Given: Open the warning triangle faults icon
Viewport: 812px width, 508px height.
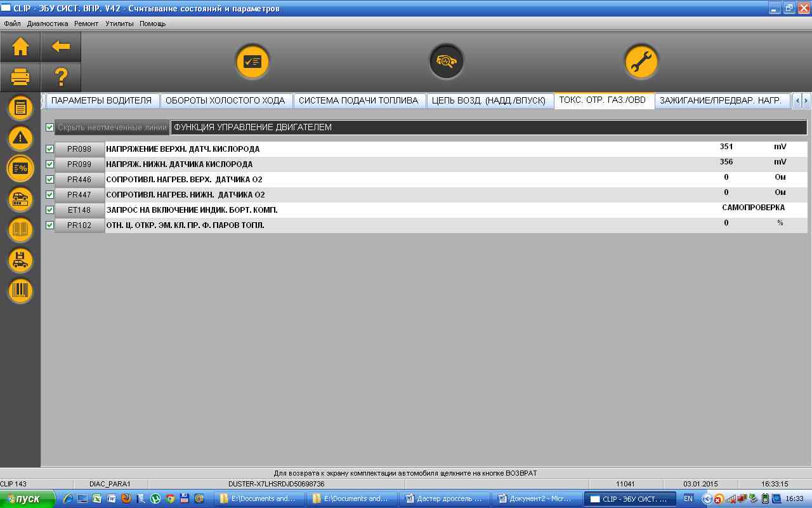Looking at the screenshot, I should pyautogui.click(x=20, y=138).
